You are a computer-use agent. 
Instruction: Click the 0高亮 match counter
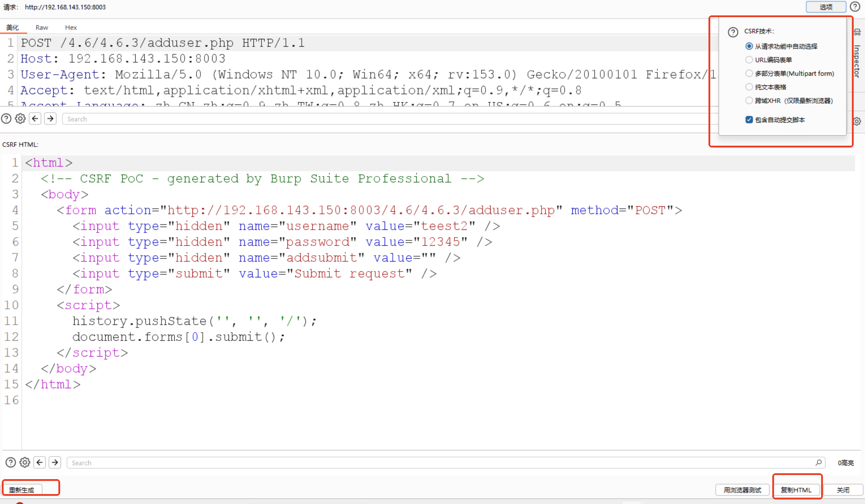pos(846,463)
